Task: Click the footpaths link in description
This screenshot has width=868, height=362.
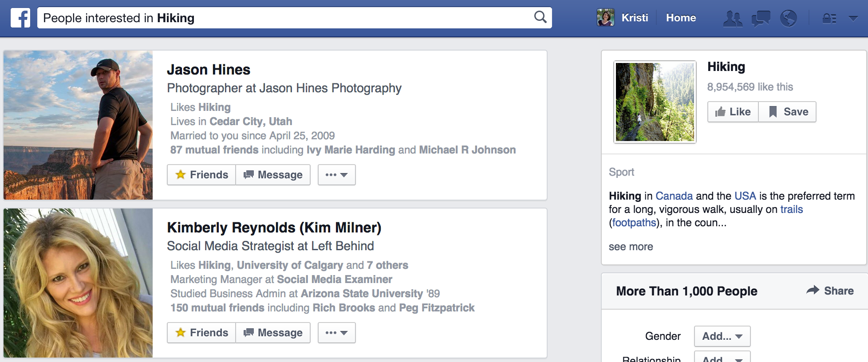Action: click(634, 223)
